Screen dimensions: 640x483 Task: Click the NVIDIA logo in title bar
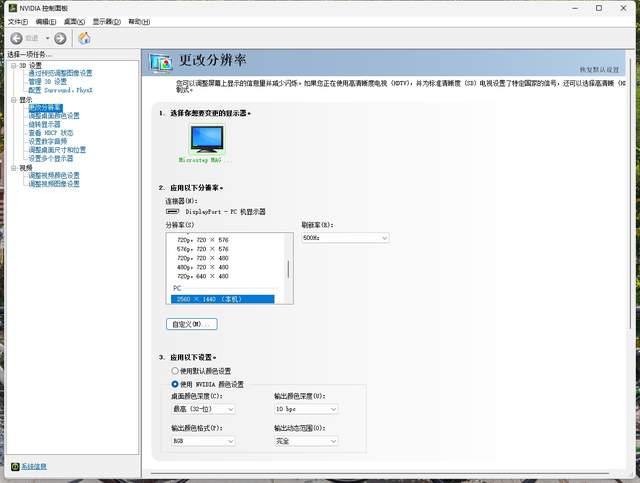pos(13,8)
